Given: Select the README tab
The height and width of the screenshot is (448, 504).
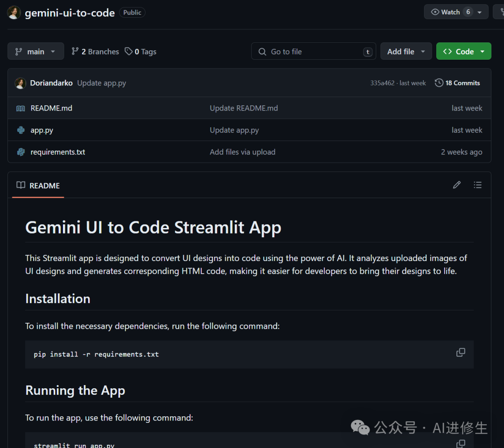Looking at the screenshot, I should coord(38,186).
